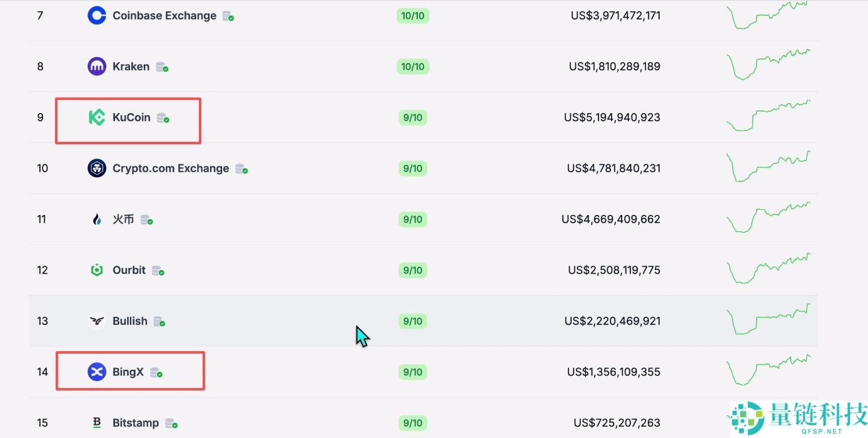The height and width of the screenshot is (438, 868).
Task: Open the Bullish exchange name link
Action: [130, 321]
